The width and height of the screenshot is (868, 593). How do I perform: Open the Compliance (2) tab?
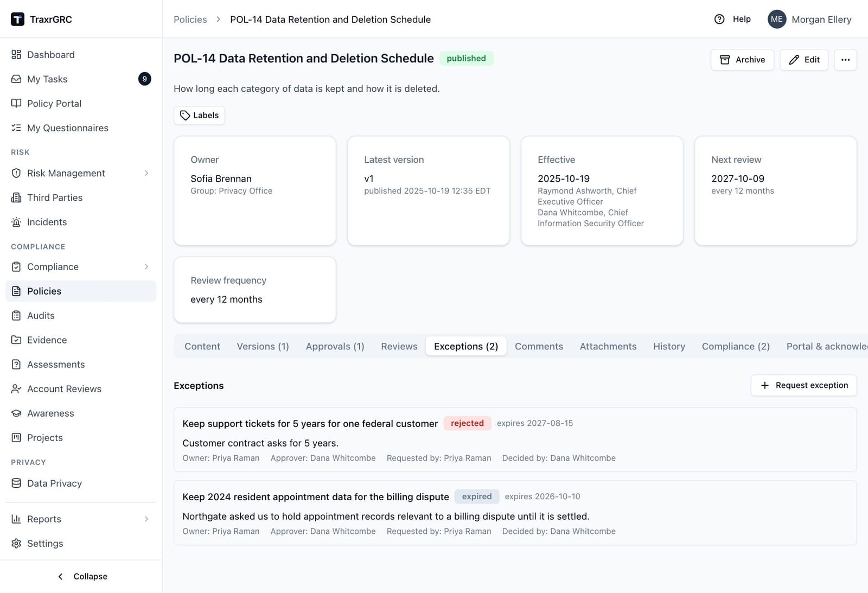(x=736, y=346)
